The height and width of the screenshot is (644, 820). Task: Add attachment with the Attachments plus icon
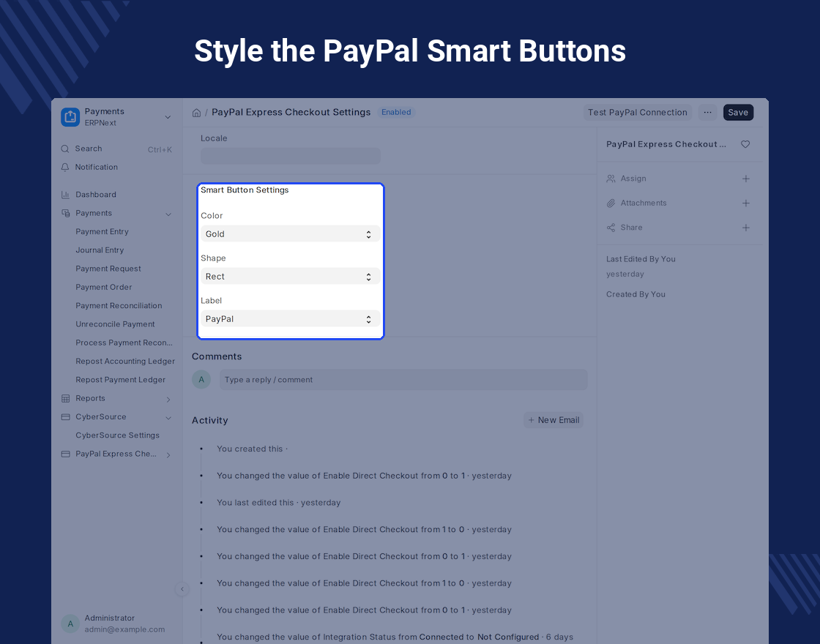(746, 203)
